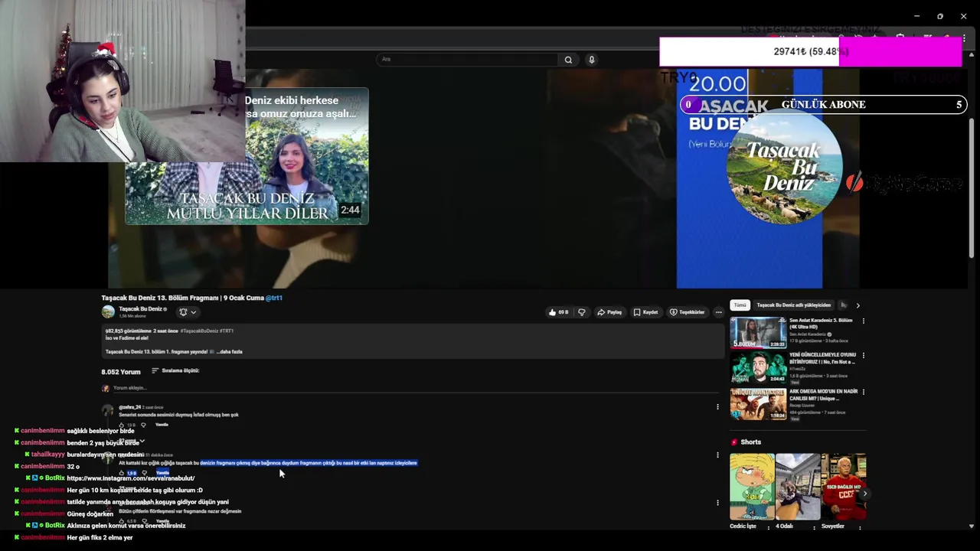980x551 pixels.
Task: Restore the browser window size
Action: (940, 16)
